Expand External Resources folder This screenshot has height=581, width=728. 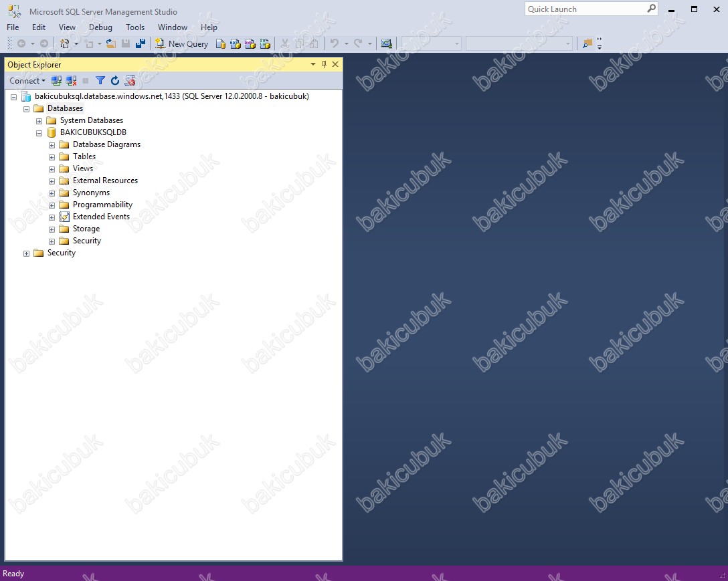tap(52, 181)
